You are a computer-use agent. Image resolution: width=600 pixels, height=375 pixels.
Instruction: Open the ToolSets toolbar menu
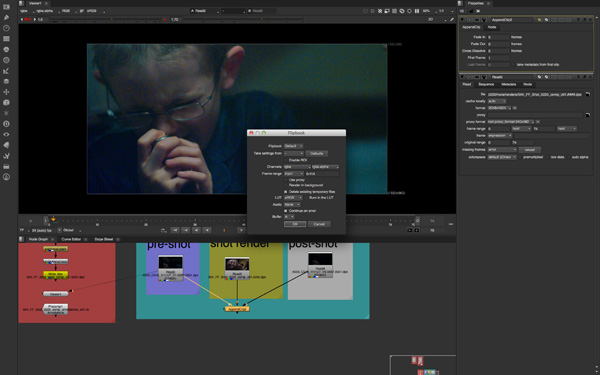[x=6, y=156]
